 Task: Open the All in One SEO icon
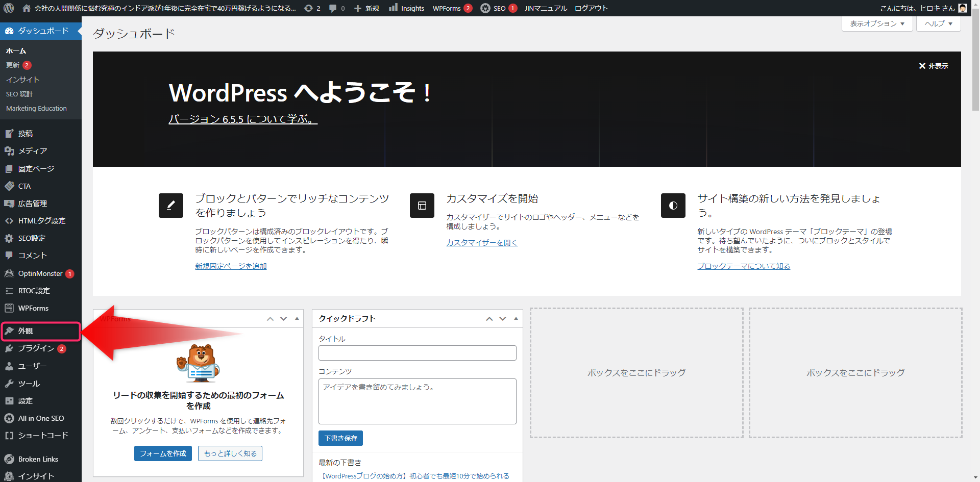9,418
